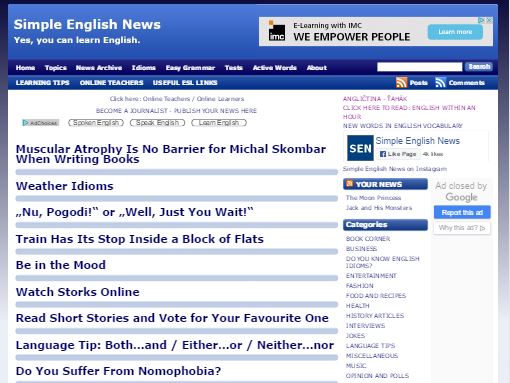Open the Fashion category
The image size is (510, 383).
pos(360,286)
